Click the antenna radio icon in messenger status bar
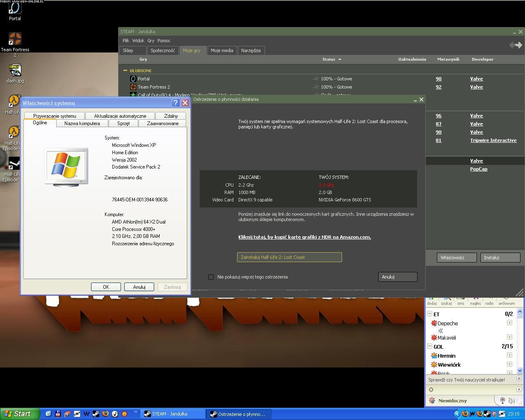Screen dimensions: 525x420 point(502,401)
